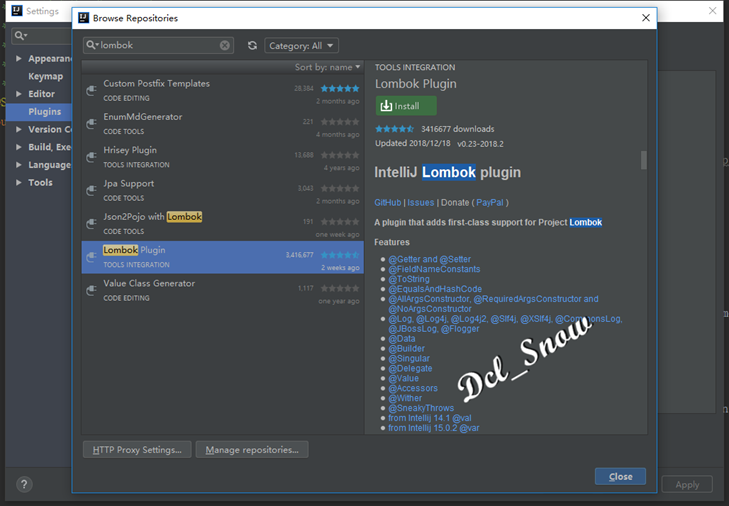Click the Lombok Plugin row icon
Viewport: 729px width, 506px height.
pyautogui.click(x=91, y=257)
